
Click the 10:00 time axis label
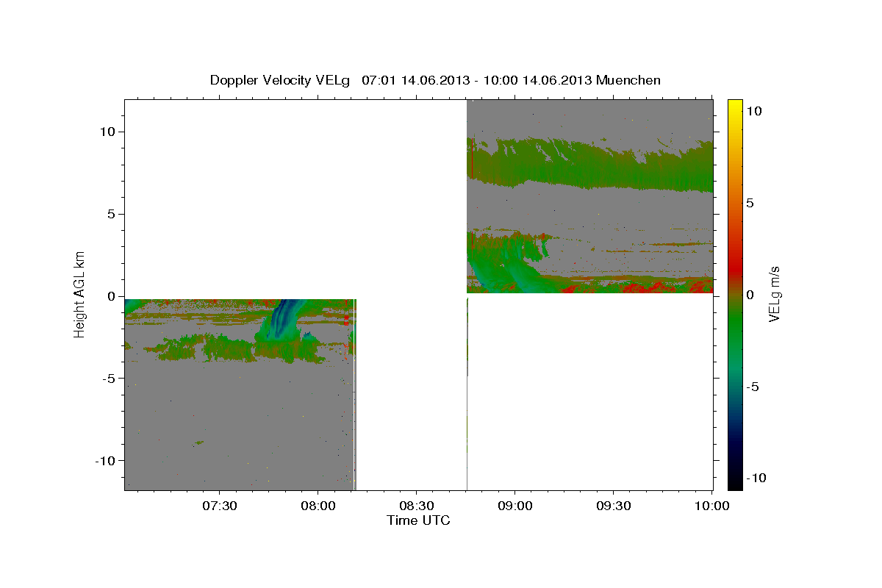[x=712, y=506]
